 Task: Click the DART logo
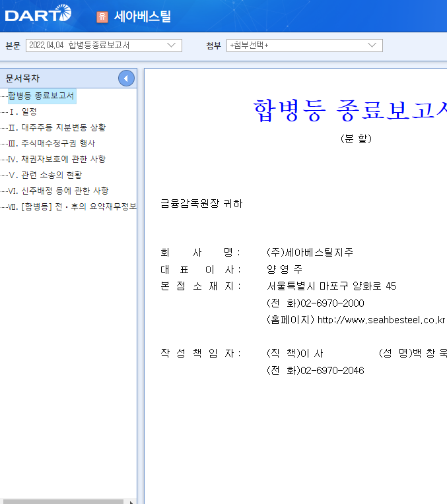pos(38,13)
